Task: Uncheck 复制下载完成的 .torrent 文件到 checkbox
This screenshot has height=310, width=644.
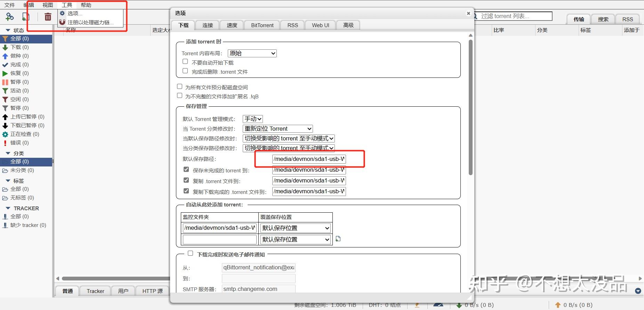Action: 186,191
